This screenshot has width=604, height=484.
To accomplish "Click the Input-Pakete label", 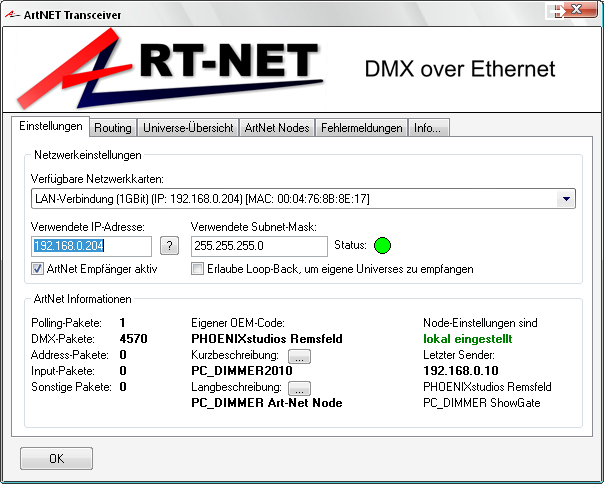I will [63, 371].
